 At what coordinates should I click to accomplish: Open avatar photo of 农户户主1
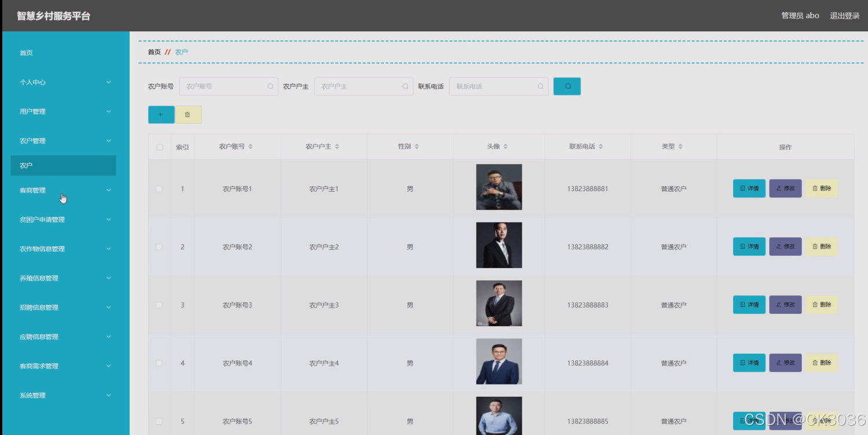click(499, 187)
